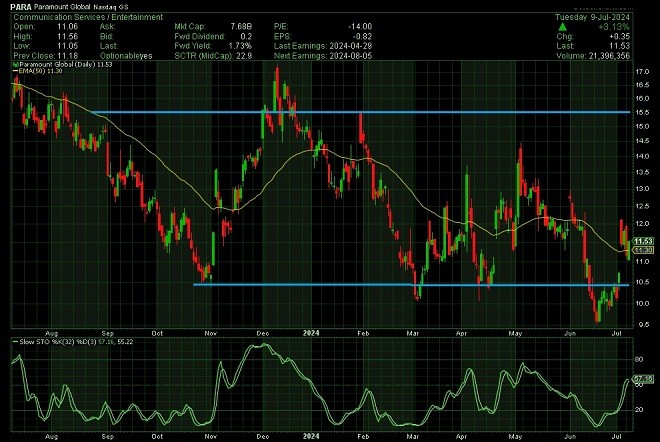Click the P/E value -14.00
Viewport: 660px width, 442px height.
(360, 27)
